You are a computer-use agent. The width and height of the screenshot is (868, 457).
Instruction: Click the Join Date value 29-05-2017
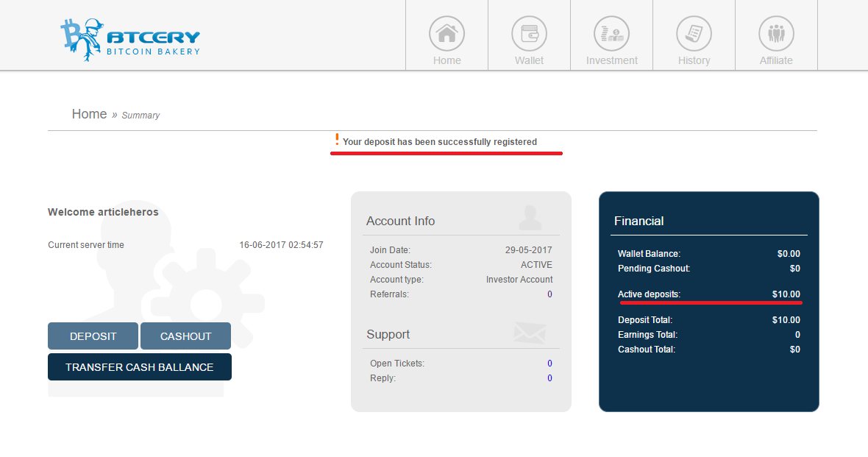coord(529,250)
